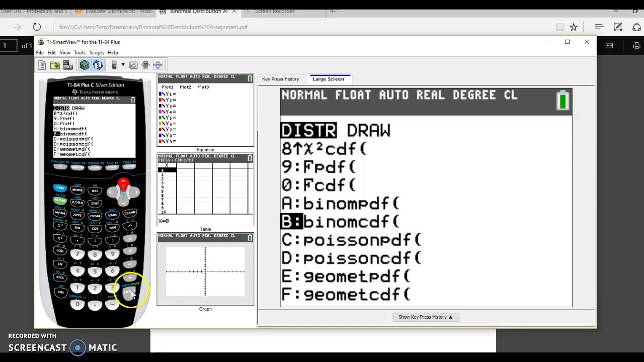This screenshot has width=644, height=362.
Task: Click 'A:binompdf(' on the large screen
Action: [340, 204]
